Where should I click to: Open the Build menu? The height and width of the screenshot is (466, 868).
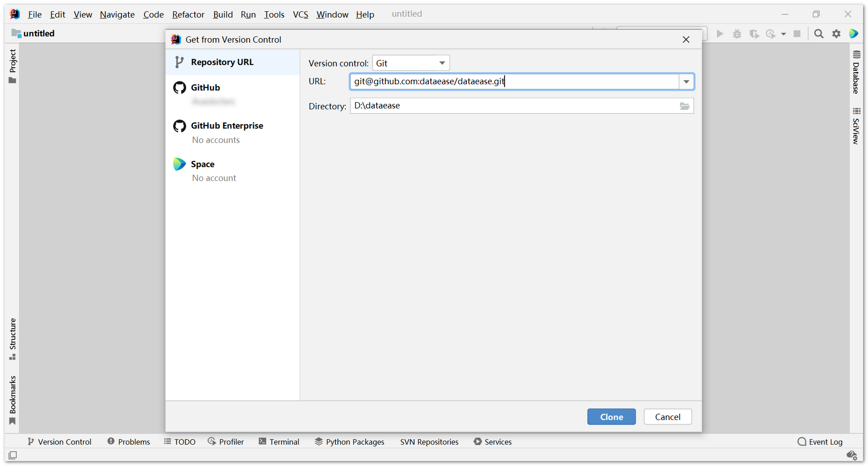[223, 15]
